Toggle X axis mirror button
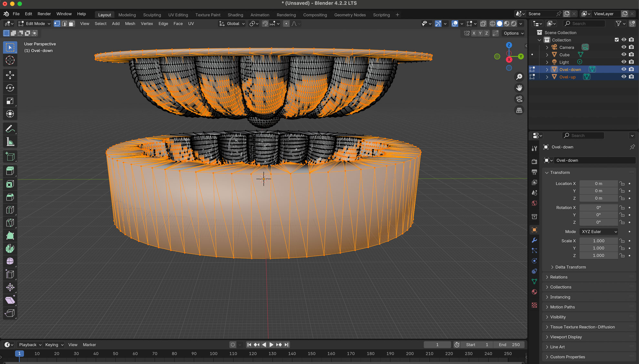639x364 pixels. 474,33
